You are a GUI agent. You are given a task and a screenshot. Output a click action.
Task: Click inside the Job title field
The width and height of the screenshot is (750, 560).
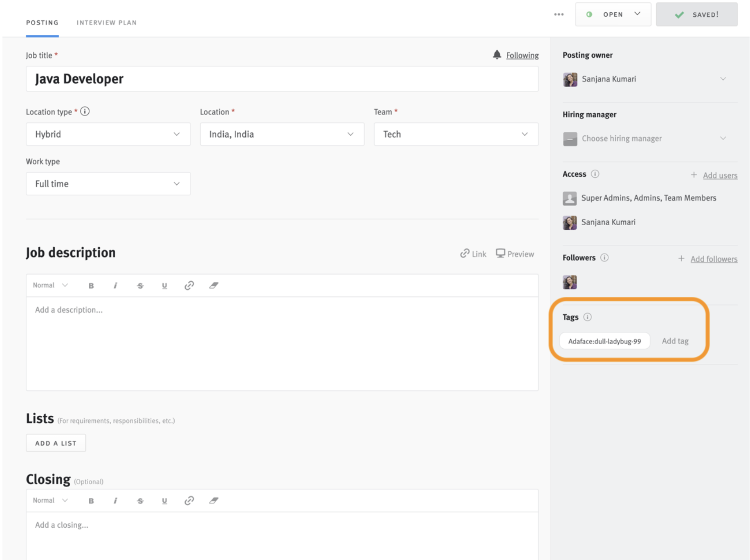tap(282, 79)
